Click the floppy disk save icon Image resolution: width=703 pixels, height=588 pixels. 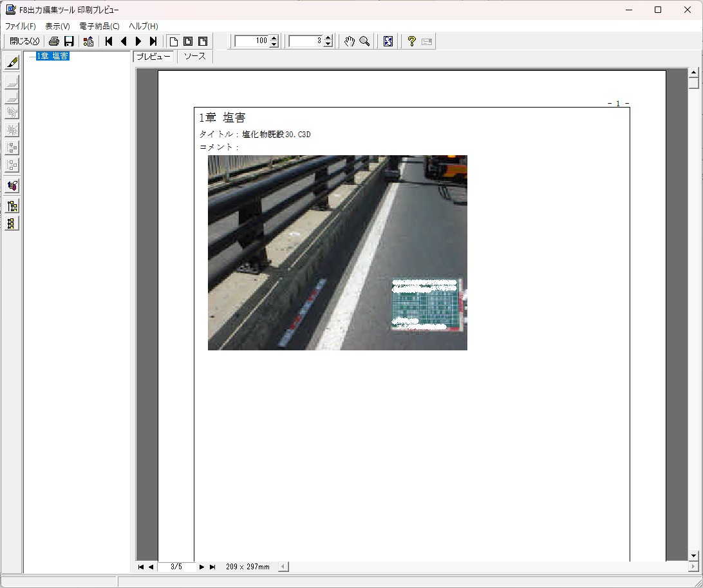69,41
